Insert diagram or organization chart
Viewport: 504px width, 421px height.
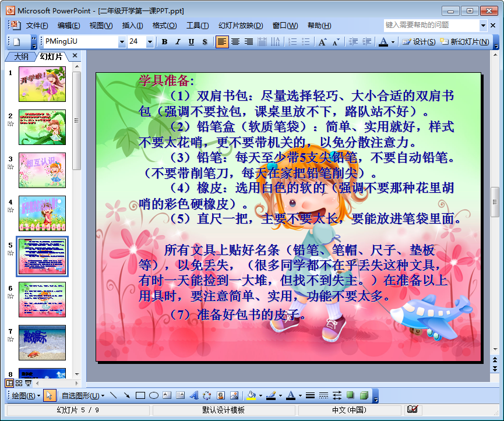[207, 395]
